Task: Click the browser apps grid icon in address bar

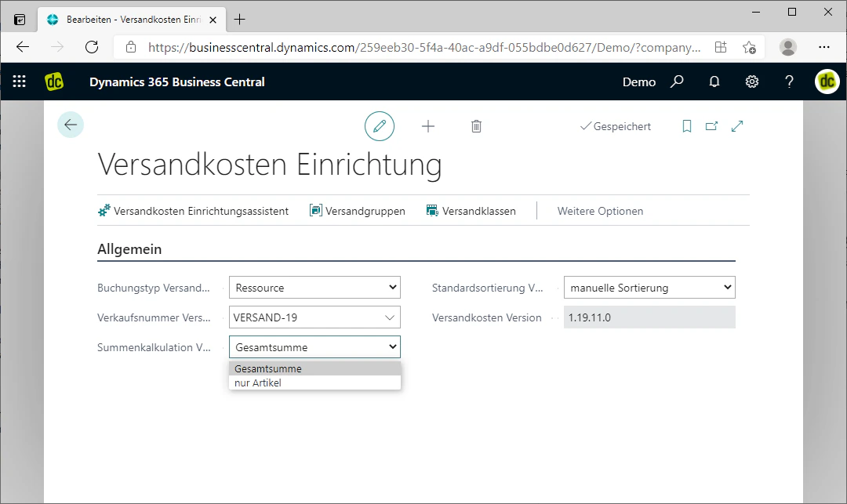Action: pos(721,47)
